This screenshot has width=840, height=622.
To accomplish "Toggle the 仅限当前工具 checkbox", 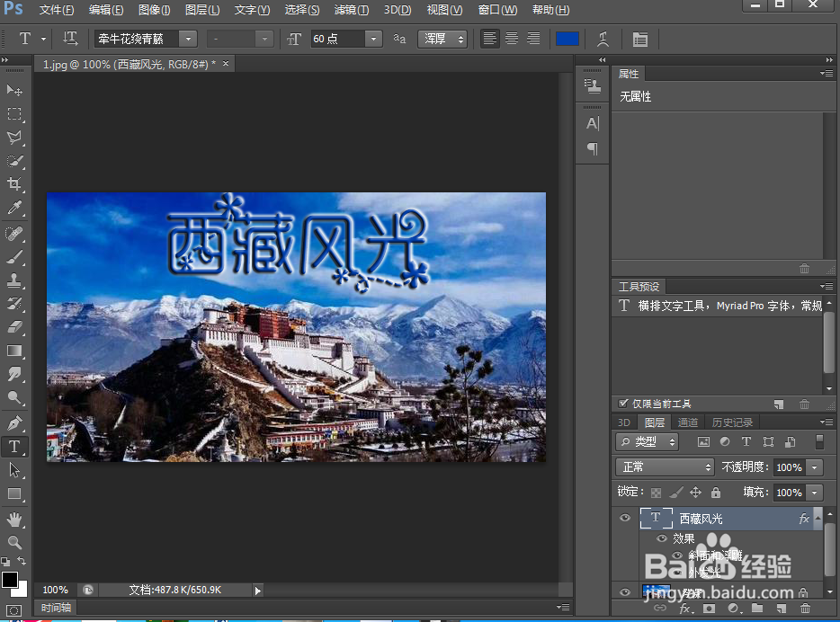I will tap(623, 403).
